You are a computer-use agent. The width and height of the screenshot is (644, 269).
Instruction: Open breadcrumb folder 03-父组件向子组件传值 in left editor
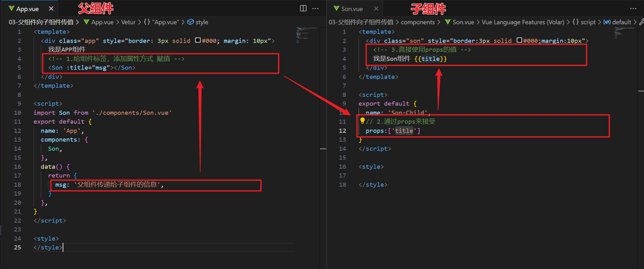[41, 22]
